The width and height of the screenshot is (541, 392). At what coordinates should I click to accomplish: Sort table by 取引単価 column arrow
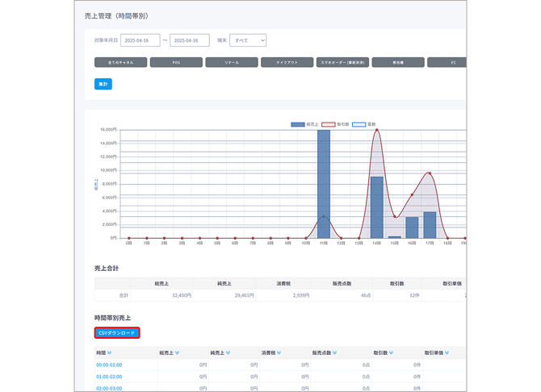447,352
